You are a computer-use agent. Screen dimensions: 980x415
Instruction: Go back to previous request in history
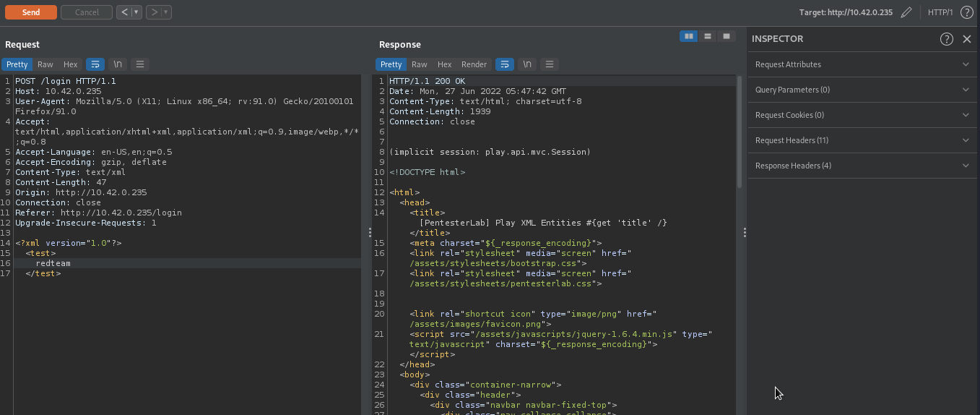pos(123,12)
